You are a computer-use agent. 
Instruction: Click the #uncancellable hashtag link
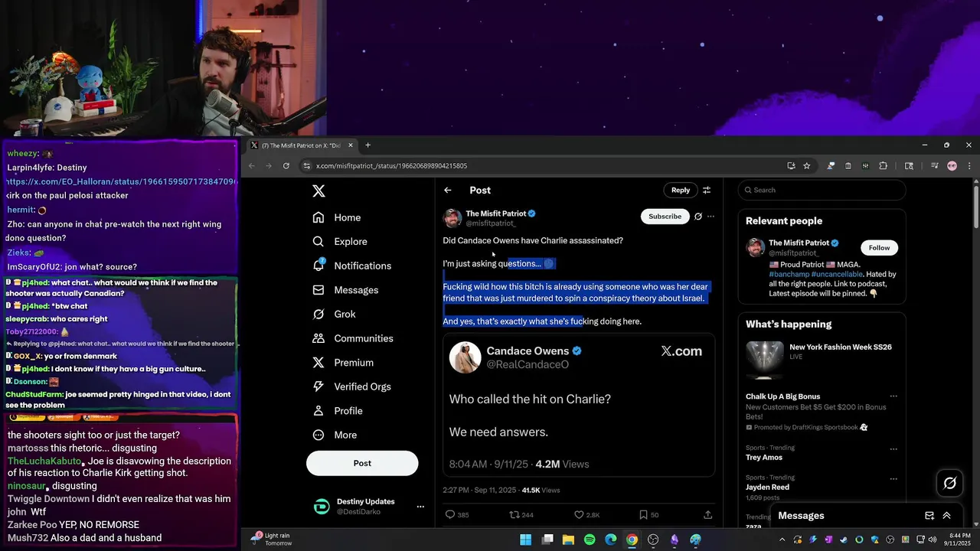pyautogui.click(x=838, y=274)
